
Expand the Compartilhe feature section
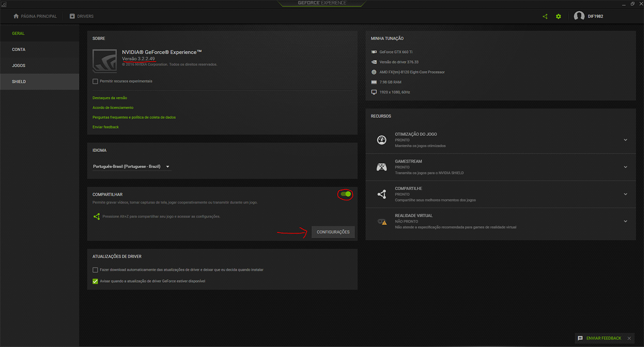(625, 194)
